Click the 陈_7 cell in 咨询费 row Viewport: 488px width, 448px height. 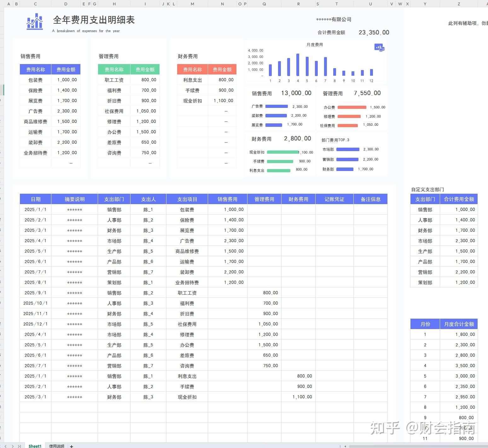point(148,366)
